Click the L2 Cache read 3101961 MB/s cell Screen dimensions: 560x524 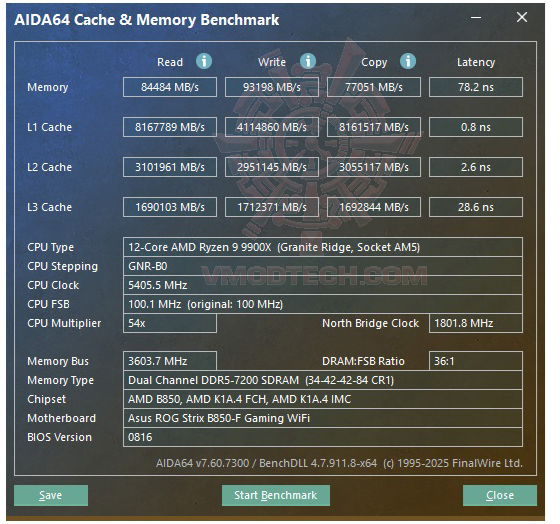click(x=170, y=167)
